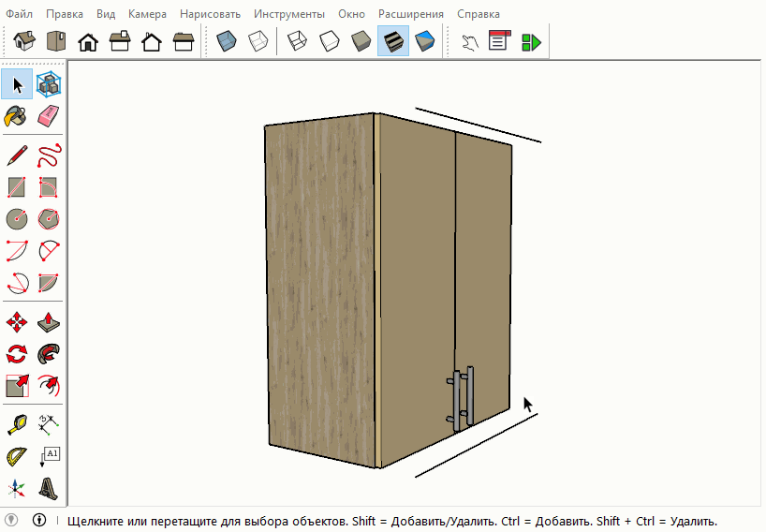Viewport: 766px width, 532px height.
Task: Toggle Back Edges display
Action: click(258, 41)
